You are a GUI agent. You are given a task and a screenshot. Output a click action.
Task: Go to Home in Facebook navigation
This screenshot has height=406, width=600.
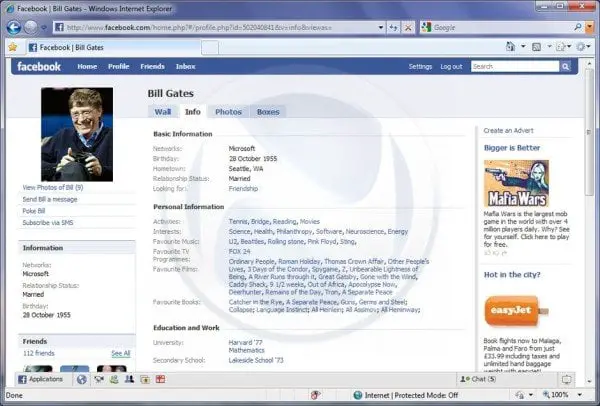click(x=87, y=67)
